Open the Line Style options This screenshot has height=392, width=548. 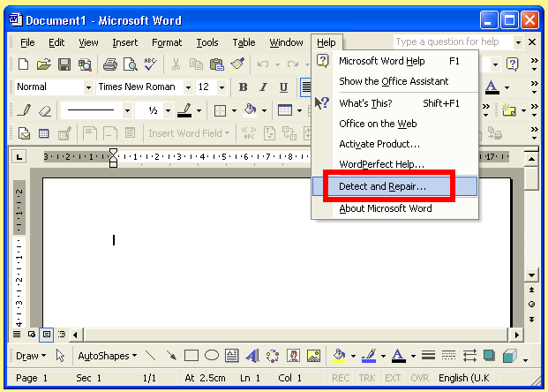point(428,356)
